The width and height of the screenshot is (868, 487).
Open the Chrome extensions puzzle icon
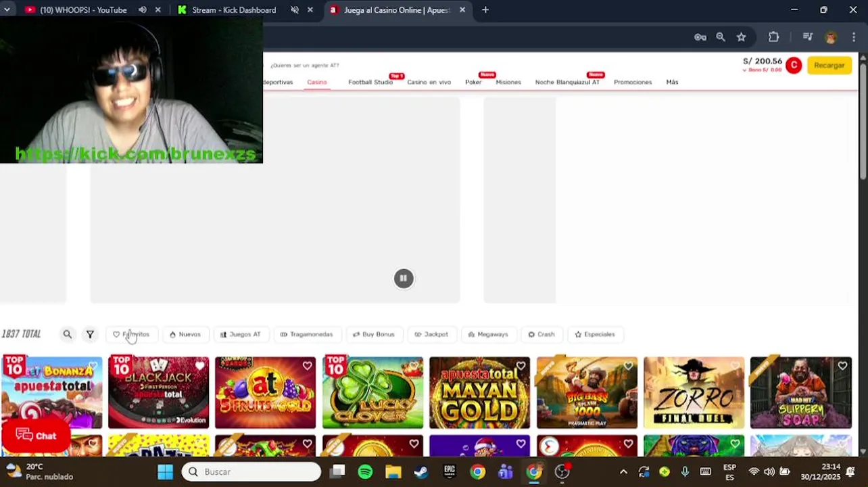point(773,37)
